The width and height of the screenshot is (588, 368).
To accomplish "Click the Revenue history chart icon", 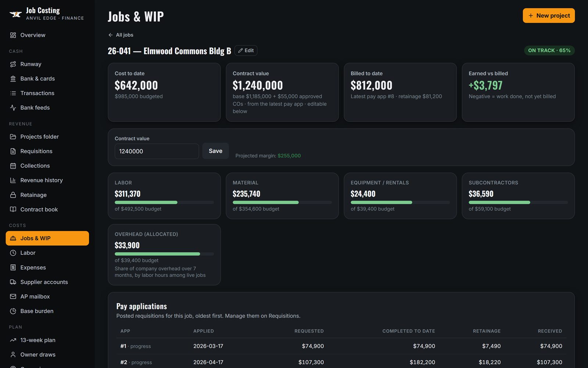I will tap(13, 180).
